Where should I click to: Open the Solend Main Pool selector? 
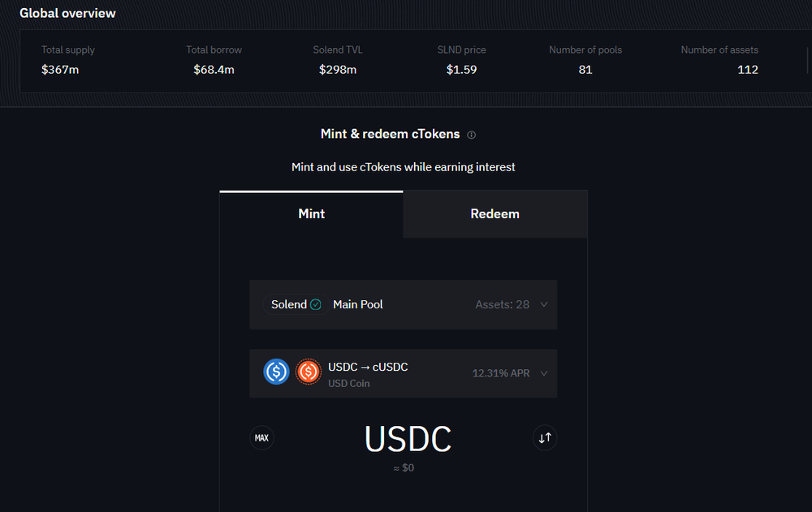(x=404, y=304)
